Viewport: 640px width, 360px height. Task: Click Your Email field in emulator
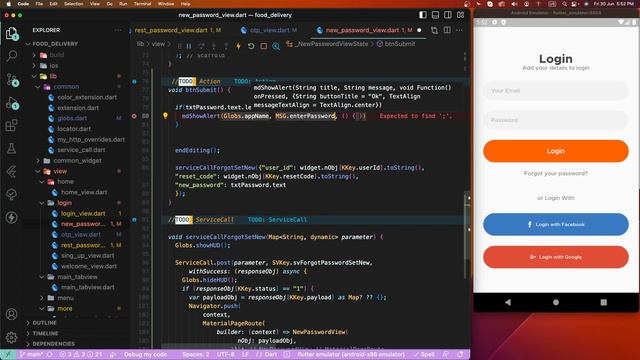click(556, 91)
